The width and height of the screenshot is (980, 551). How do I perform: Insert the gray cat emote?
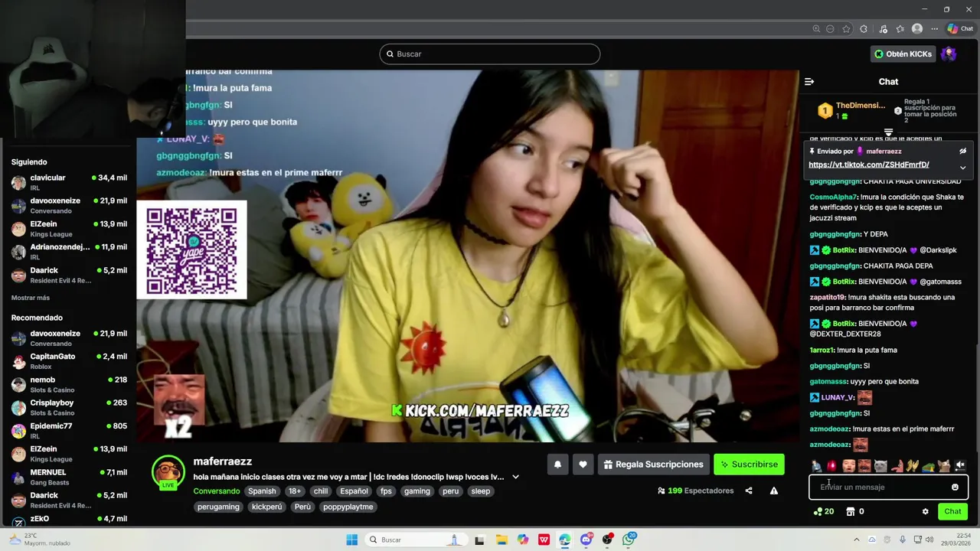pyautogui.click(x=880, y=465)
